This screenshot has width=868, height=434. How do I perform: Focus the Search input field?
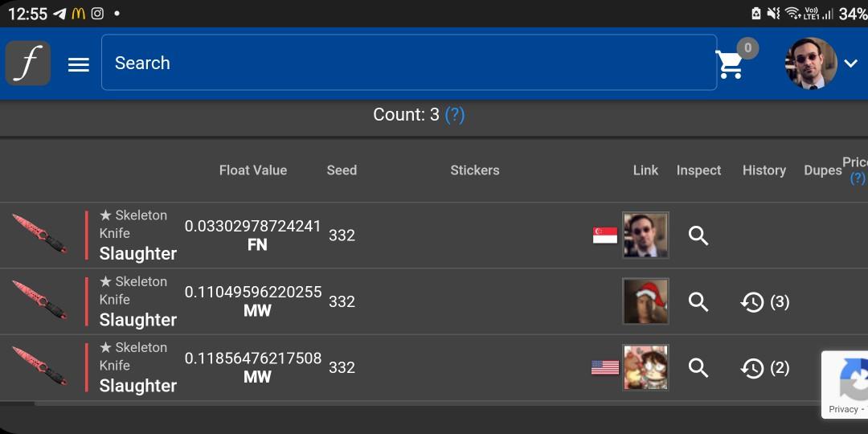[x=408, y=63]
